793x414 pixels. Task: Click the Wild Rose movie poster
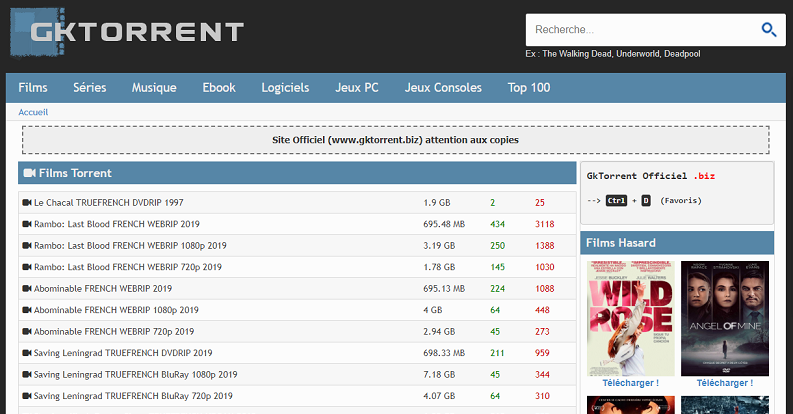[631, 318]
